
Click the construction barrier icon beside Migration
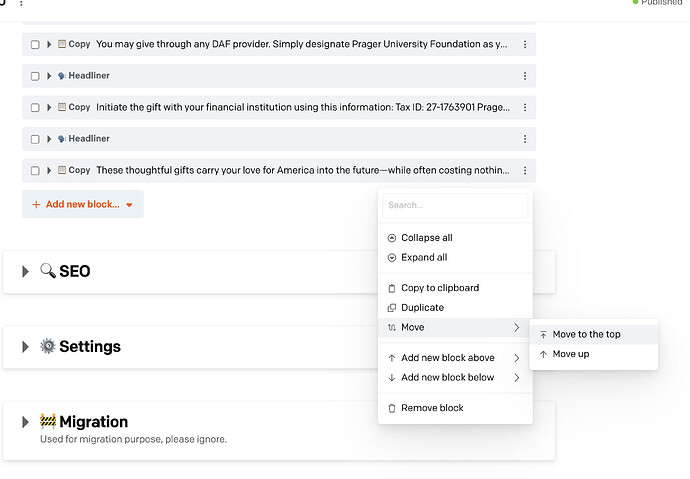[x=48, y=421]
